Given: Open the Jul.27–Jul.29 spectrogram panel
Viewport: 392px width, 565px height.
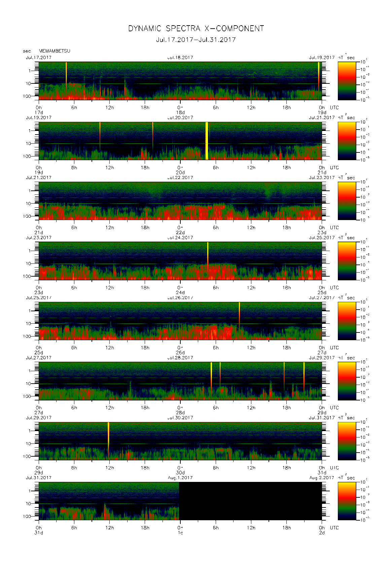Looking at the screenshot, I should pyautogui.click(x=180, y=381).
